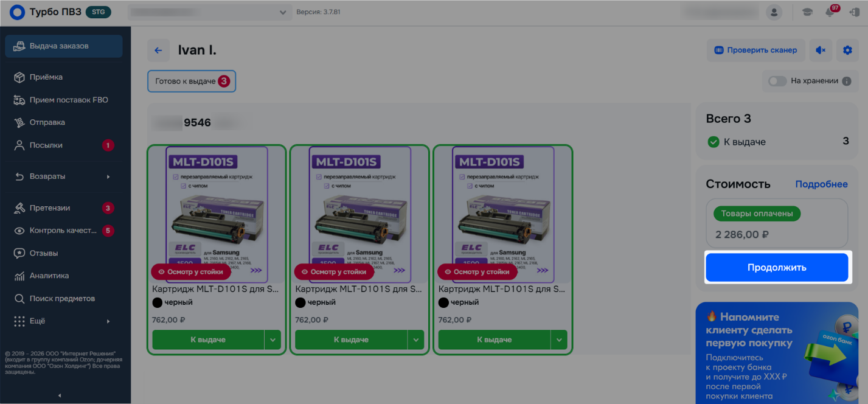Open third MLT-D101S cartridge thumbnail
868x404 pixels.
(503, 214)
